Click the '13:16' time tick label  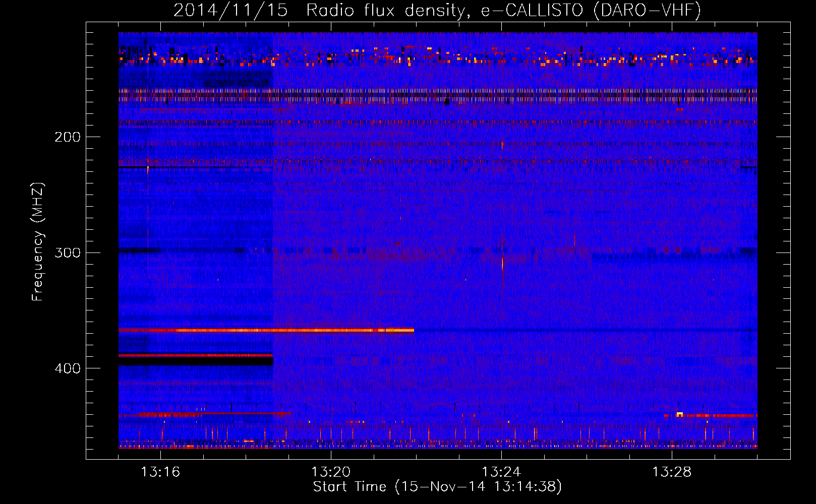click(160, 472)
